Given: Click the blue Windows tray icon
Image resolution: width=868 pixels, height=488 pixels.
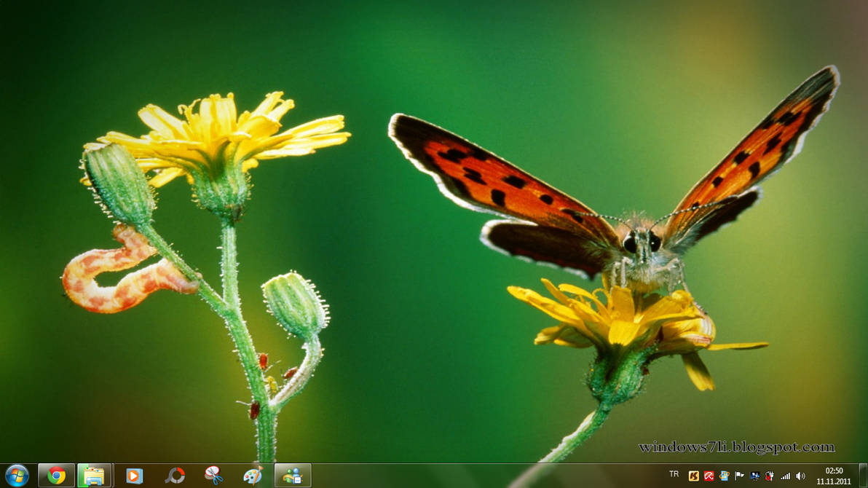Looking at the screenshot, I should [x=755, y=476].
